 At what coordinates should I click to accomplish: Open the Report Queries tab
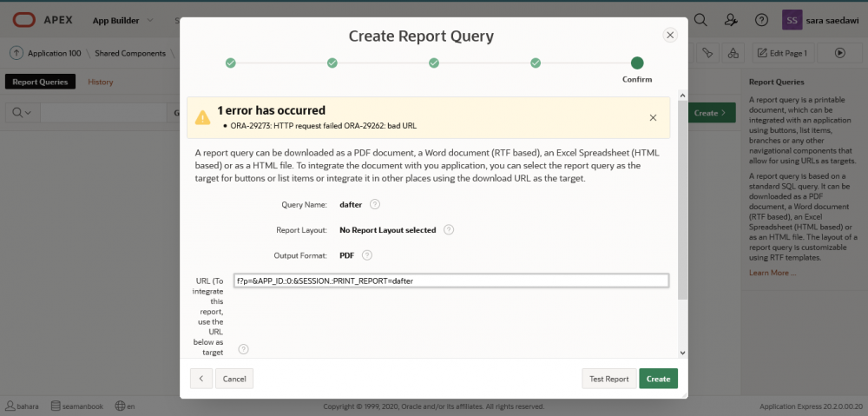click(x=41, y=82)
